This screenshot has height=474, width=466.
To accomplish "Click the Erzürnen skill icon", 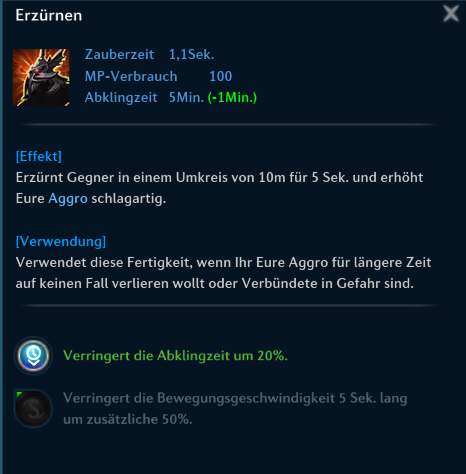I will [x=41, y=77].
